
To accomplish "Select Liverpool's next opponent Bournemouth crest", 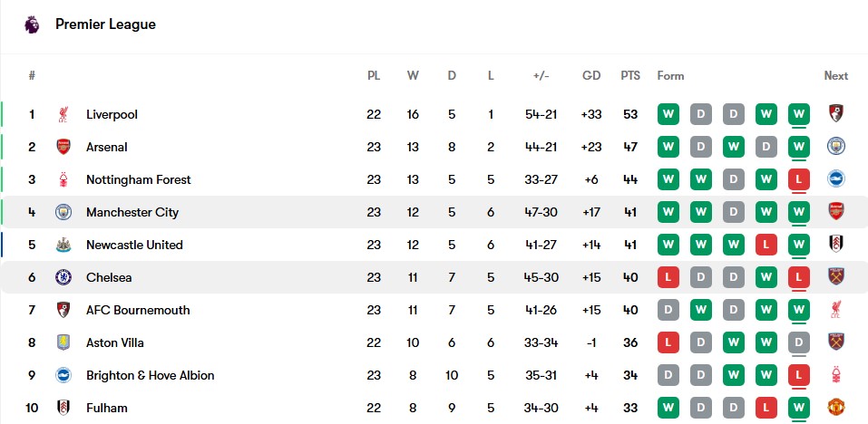I will [836, 114].
